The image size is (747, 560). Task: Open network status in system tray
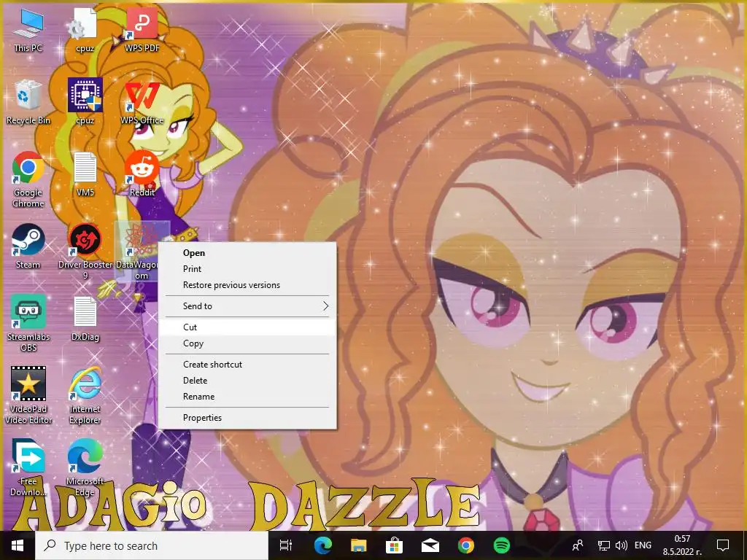pos(603,545)
